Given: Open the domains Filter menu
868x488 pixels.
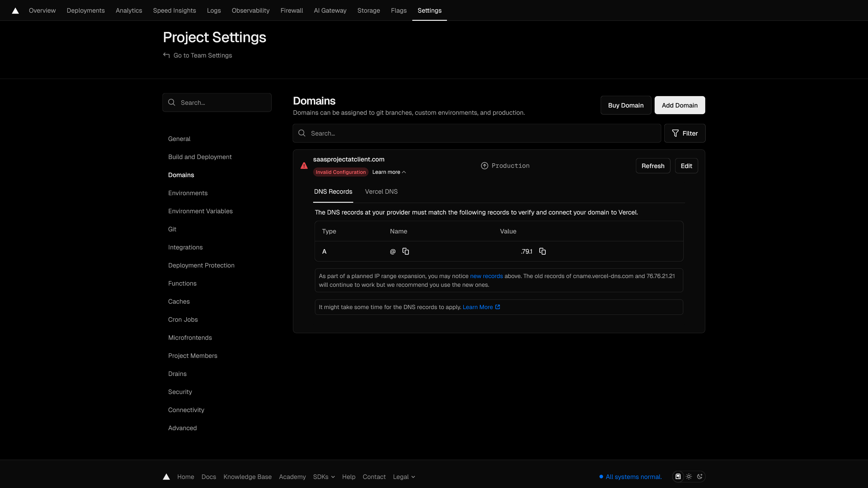Looking at the screenshot, I should coord(685,133).
